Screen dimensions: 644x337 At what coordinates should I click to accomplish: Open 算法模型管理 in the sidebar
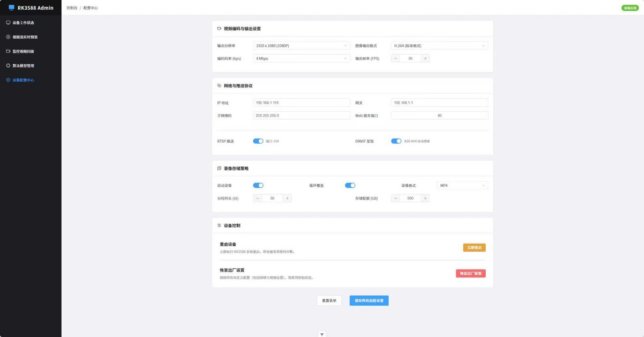tap(31, 65)
